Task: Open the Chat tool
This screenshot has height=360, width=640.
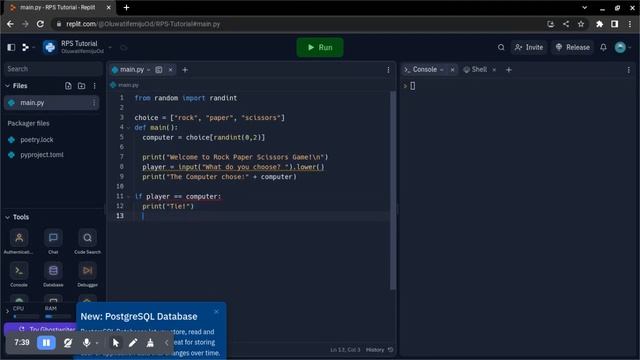Action: tap(53, 242)
